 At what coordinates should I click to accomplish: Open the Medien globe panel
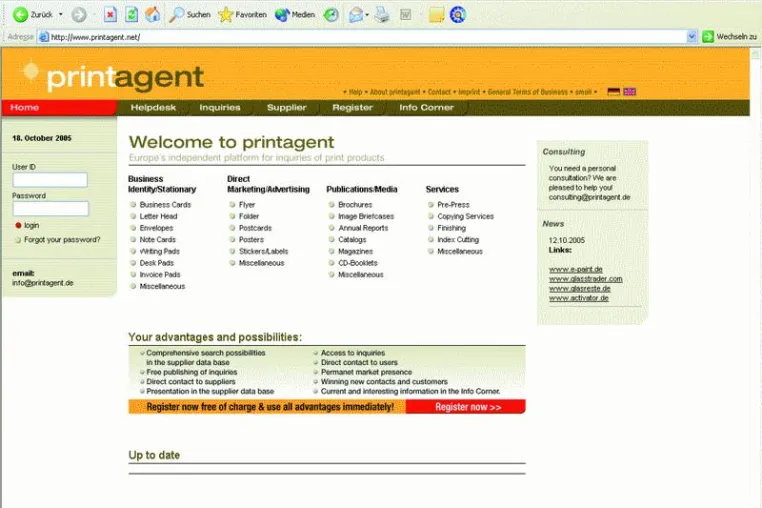click(x=295, y=15)
